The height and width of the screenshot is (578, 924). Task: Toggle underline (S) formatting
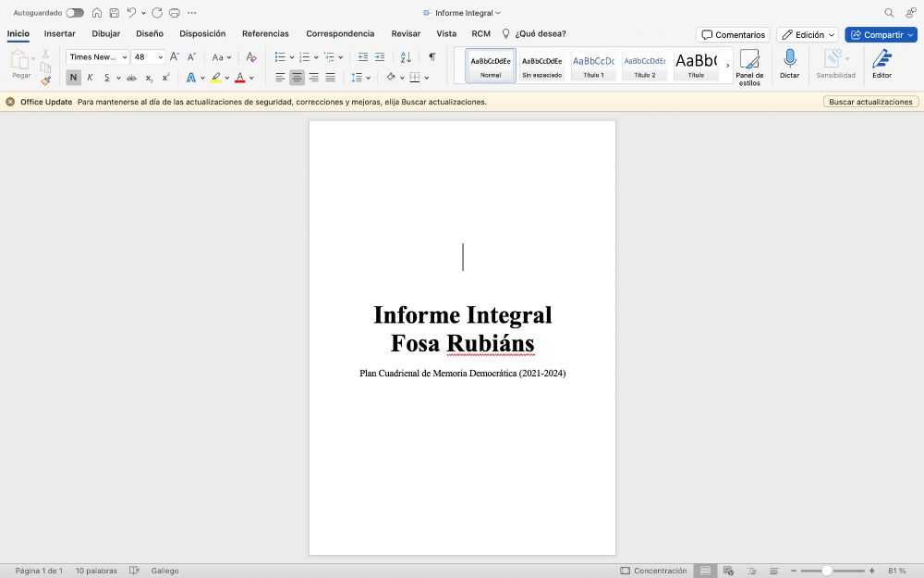point(106,78)
